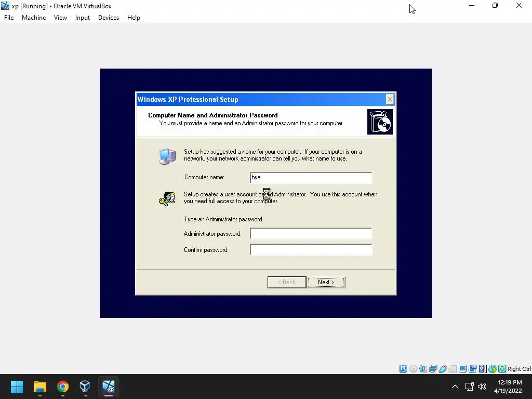Open the Help menu
Screen dimensions: 532x399
coord(134,18)
